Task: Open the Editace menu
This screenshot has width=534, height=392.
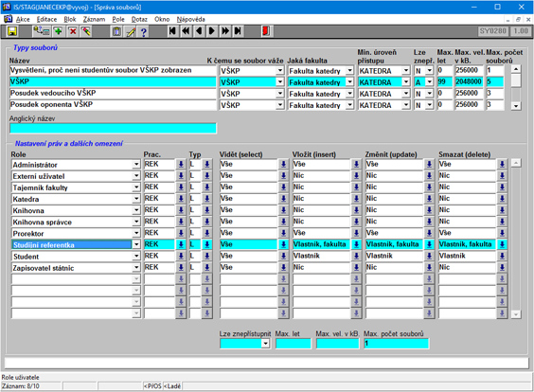Action: click(46, 20)
